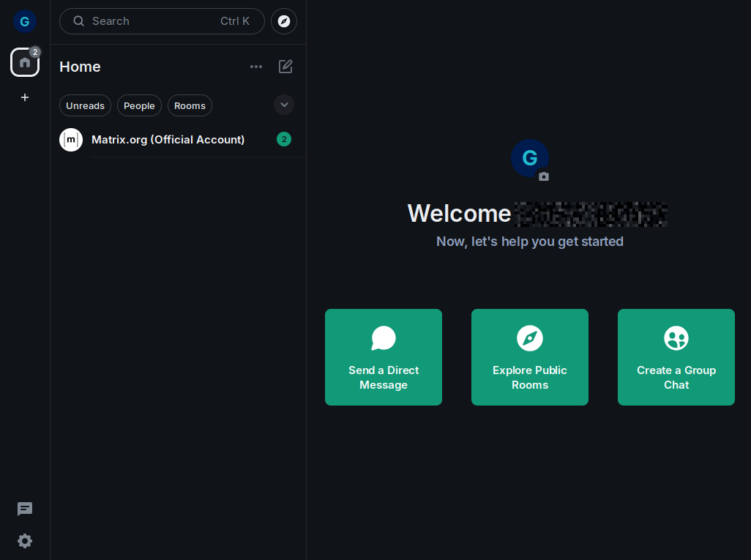
Task: Click the large G profile avatar
Action: point(529,157)
